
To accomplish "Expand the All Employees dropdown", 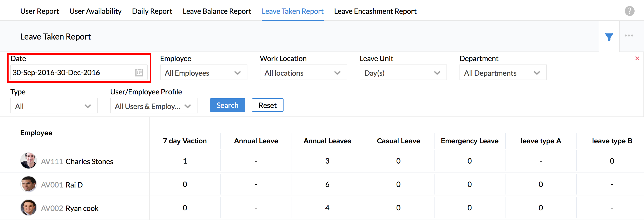I will [x=203, y=73].
